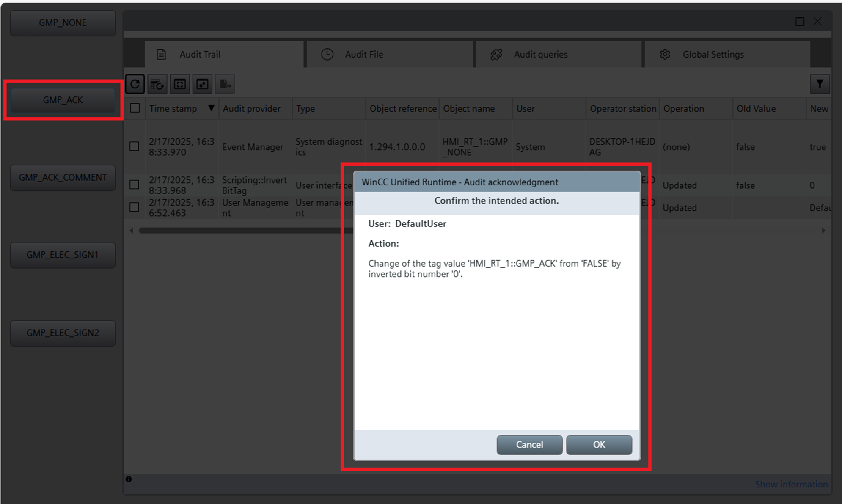Open the filter funnel icon
The image size is (842, 504).
pos(820,84)
